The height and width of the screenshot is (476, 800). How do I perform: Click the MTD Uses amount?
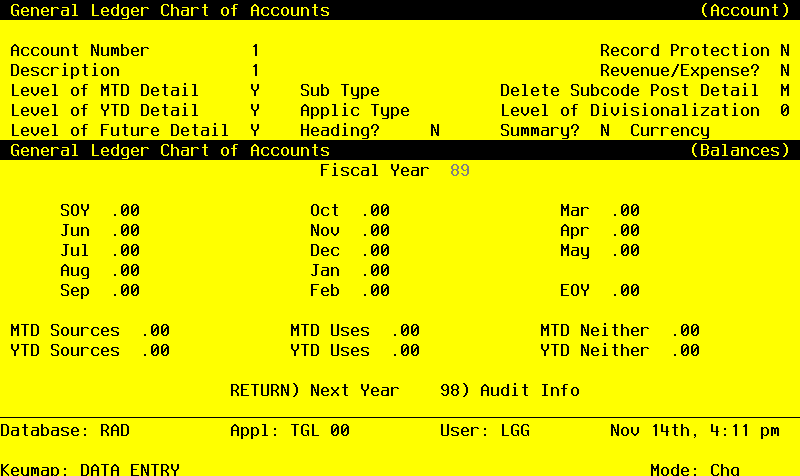coord(406,331)
